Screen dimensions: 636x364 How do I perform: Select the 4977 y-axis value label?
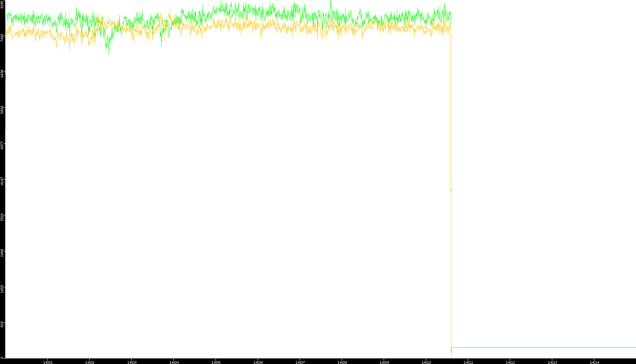[x=2, y=145]
